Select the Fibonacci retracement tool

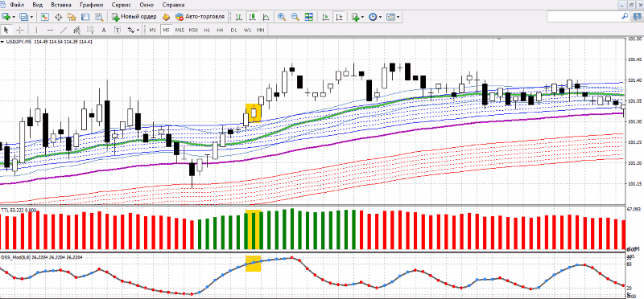90,30
